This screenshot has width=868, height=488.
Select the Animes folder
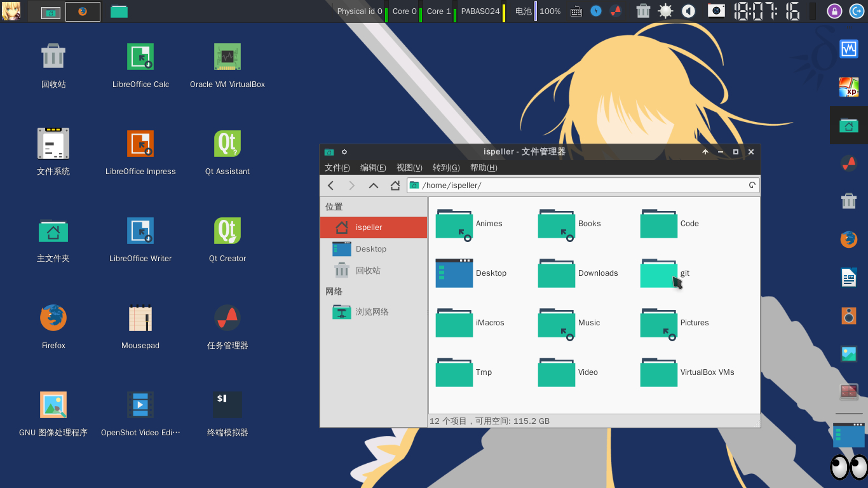click(469, 224)
